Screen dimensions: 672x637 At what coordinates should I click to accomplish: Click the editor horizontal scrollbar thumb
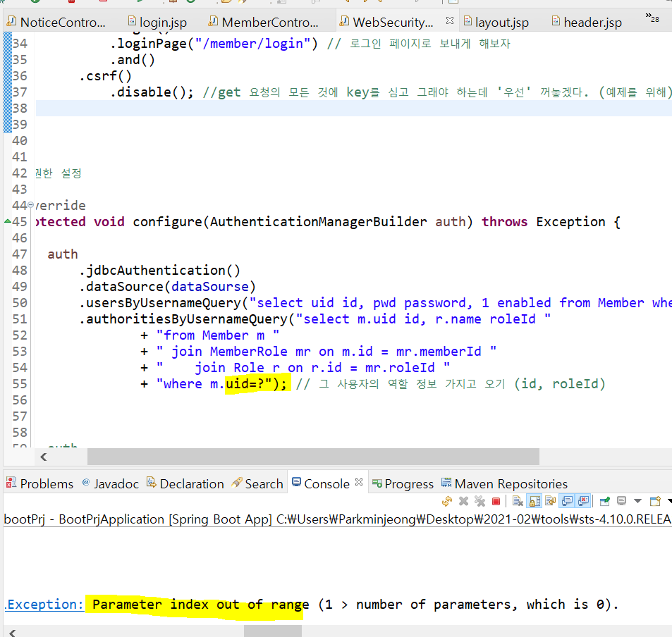(313, 457)
